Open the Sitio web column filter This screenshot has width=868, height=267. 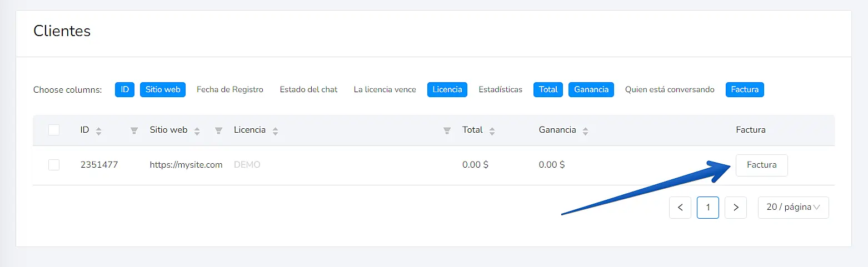coord(218,131)
